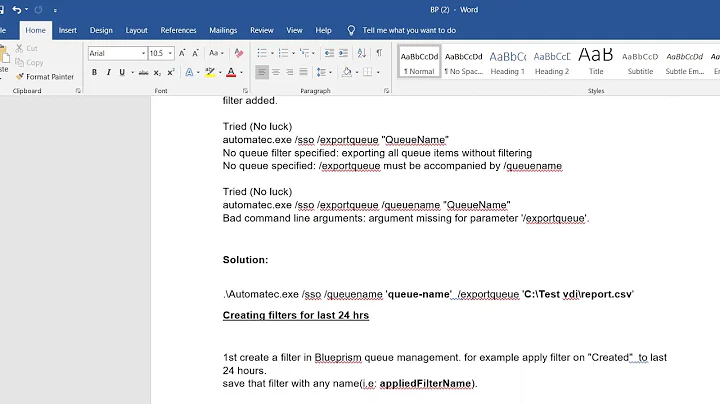Click Clear All Formatting icon
The height and width of the screenshot is (404, 720).
click(239, 53)
